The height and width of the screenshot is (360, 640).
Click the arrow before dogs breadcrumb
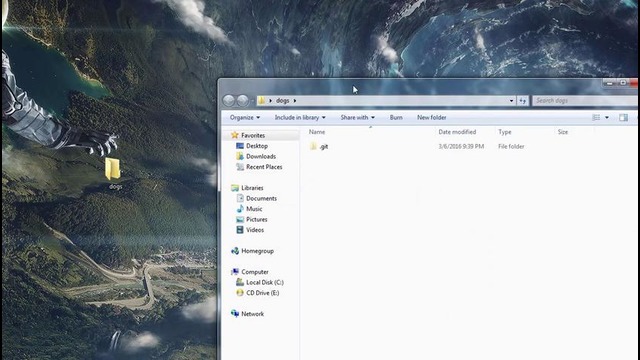(270, 100)
